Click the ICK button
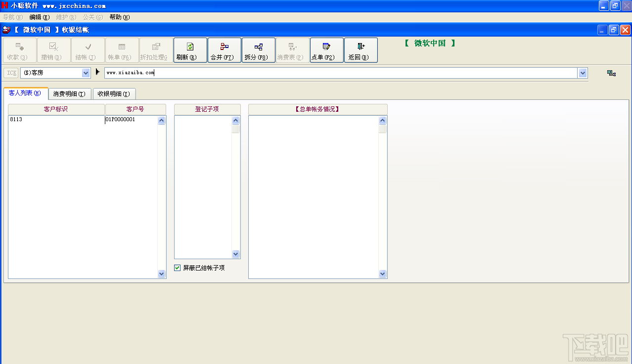Image resolution: width=632 pixels, height=364 pixels. coord(11,73)
